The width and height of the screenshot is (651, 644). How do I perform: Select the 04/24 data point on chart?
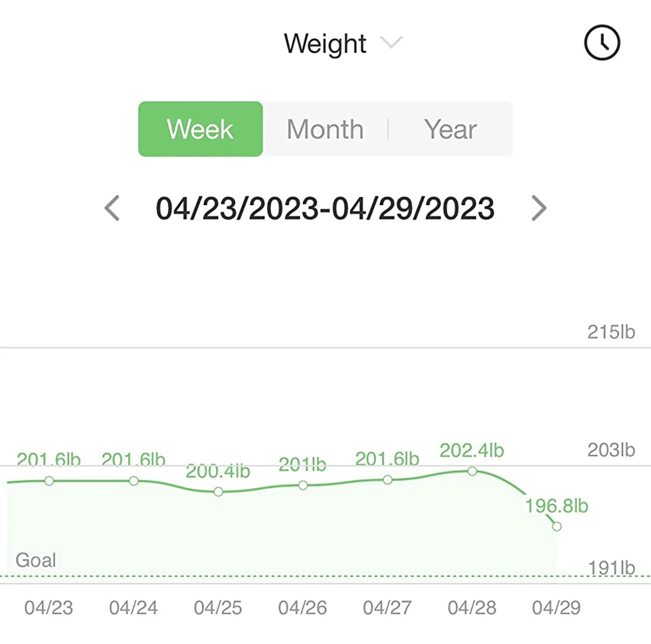click(134, 481)
